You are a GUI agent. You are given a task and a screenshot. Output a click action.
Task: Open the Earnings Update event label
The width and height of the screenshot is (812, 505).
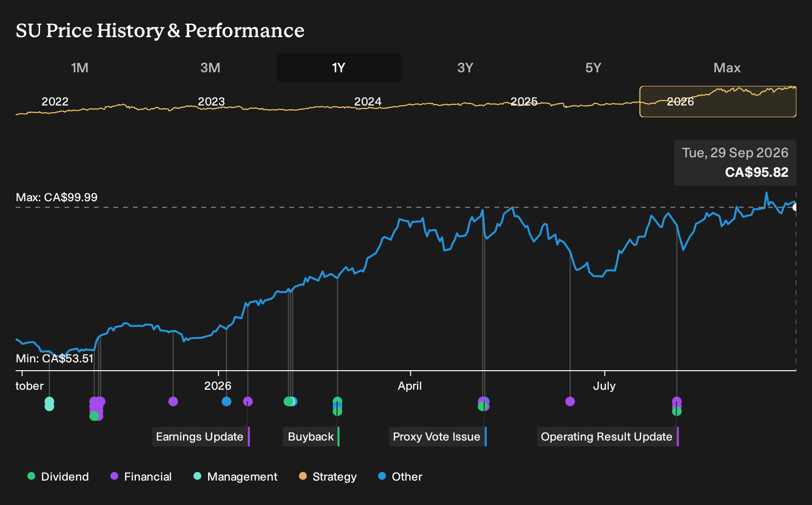[201, 437]
